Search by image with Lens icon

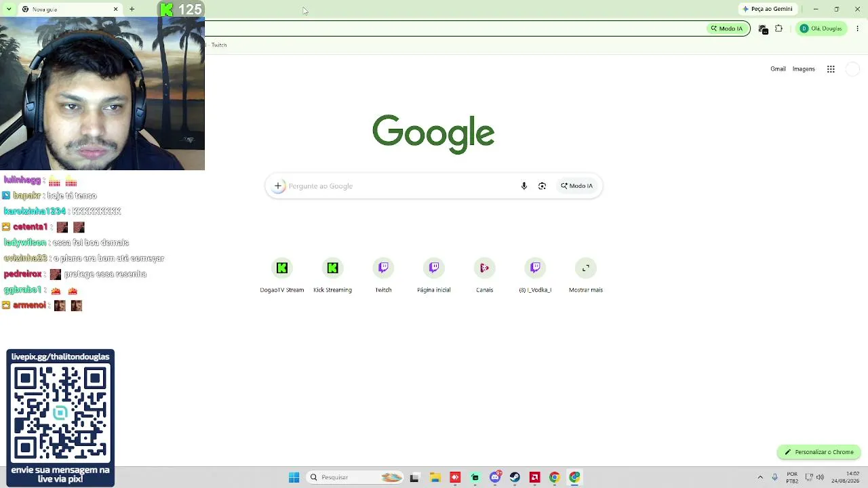[x=542, y=186]
